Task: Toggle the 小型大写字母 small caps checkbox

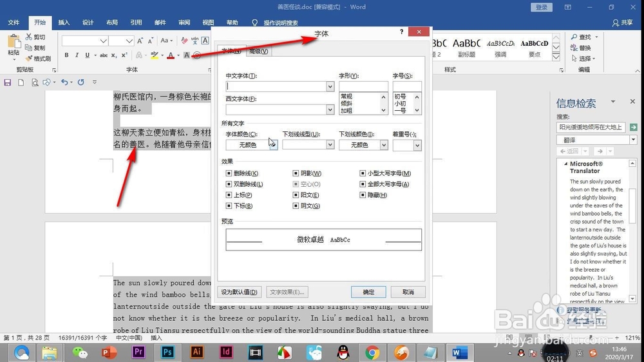Action: click(x=363, y=173)
